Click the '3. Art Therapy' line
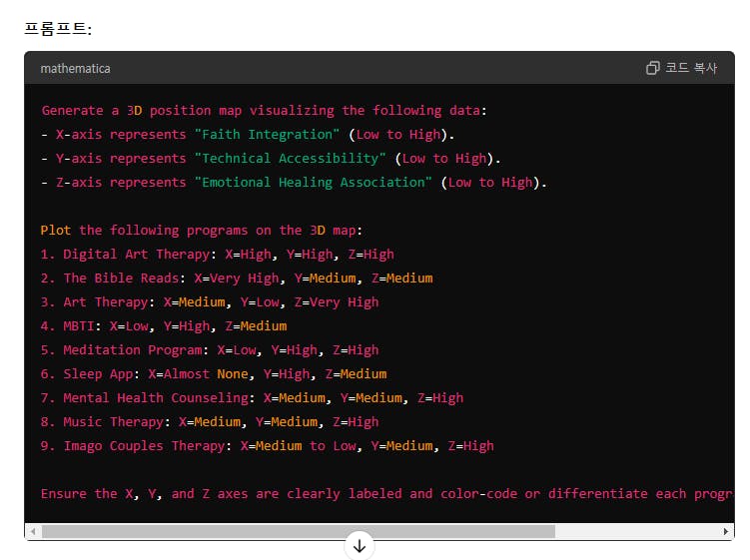The image size is (750, 560). (210, 301)
